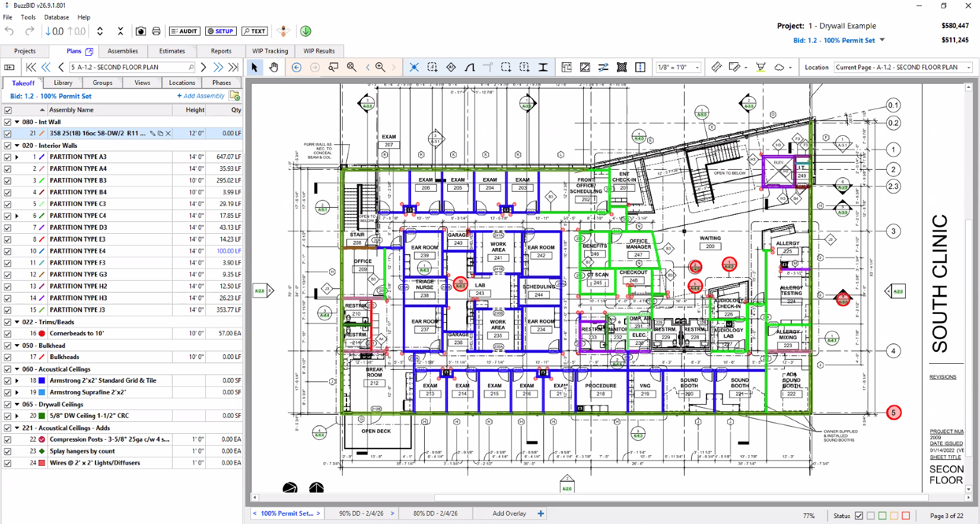This screenshot has height=524, width=980.
Task: Click the highlighter tool icon
Action: [761, 67]
